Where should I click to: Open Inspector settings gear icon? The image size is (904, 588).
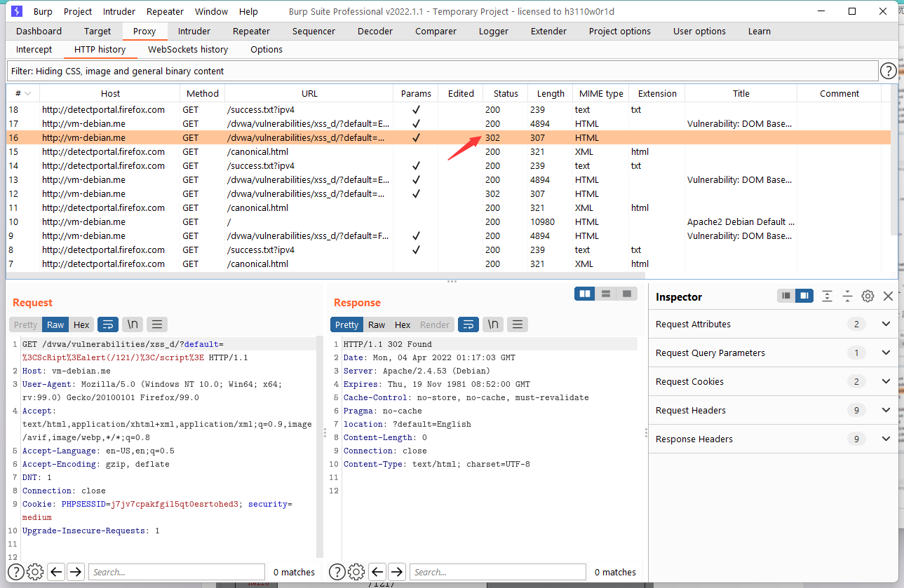click(x=868, y=296)
